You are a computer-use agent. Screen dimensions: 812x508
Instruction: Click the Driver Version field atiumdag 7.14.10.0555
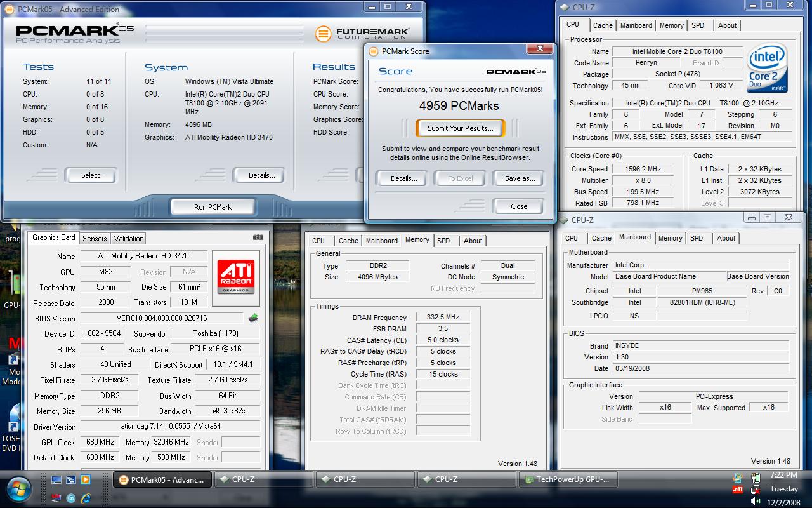pos(170,427)
